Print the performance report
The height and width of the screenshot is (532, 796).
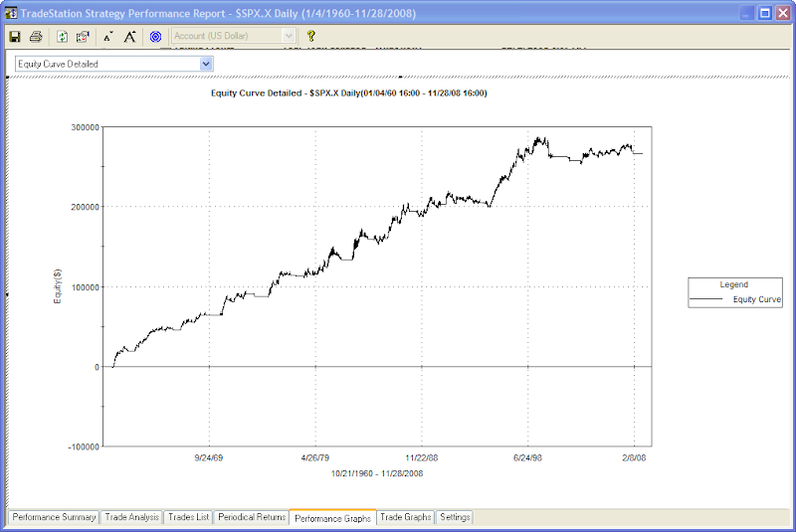click(36, 37)
